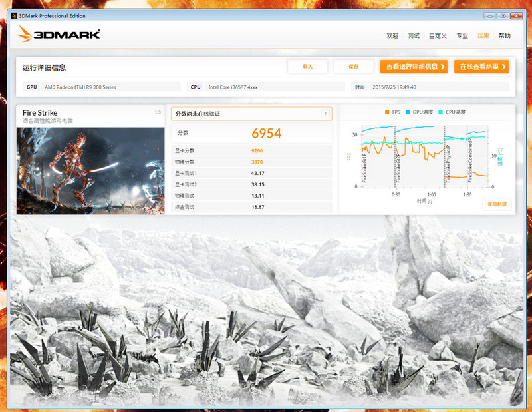
Task: Open the 欢迎 (Welcome) tab
Action: pos(392,36)
